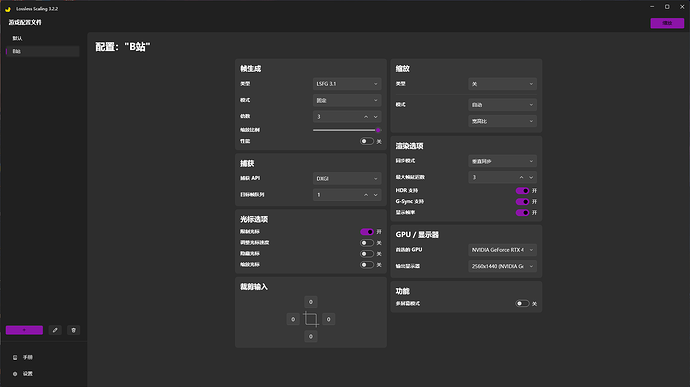Toggle the second 光标选项 switch (off)
Image resolution: width=690 pixels, height=387 pixels.
(367, 243)
